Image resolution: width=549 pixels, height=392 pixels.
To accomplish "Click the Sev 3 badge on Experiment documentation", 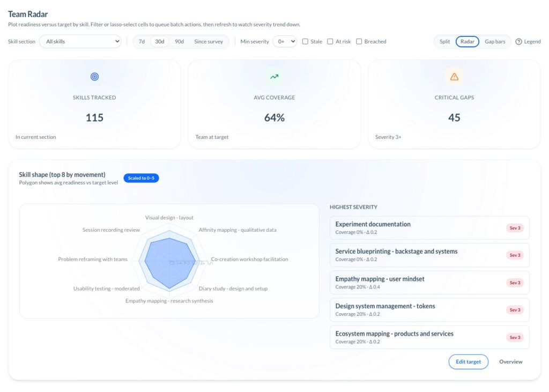I will coord(515,228).
